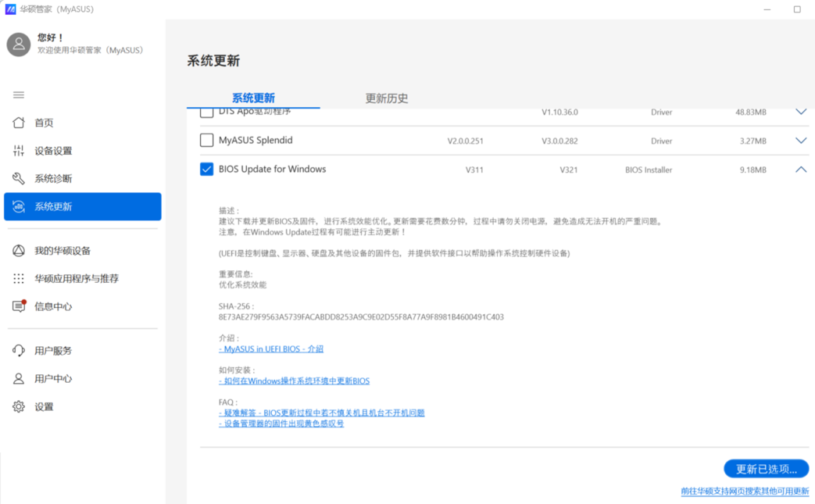Click the V311 current version value

474,170
